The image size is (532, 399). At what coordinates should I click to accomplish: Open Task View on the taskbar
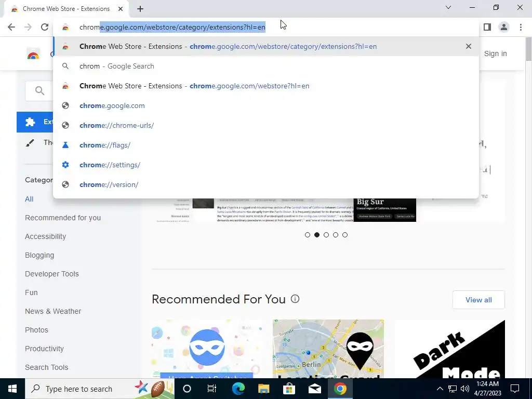pos(212,389)
